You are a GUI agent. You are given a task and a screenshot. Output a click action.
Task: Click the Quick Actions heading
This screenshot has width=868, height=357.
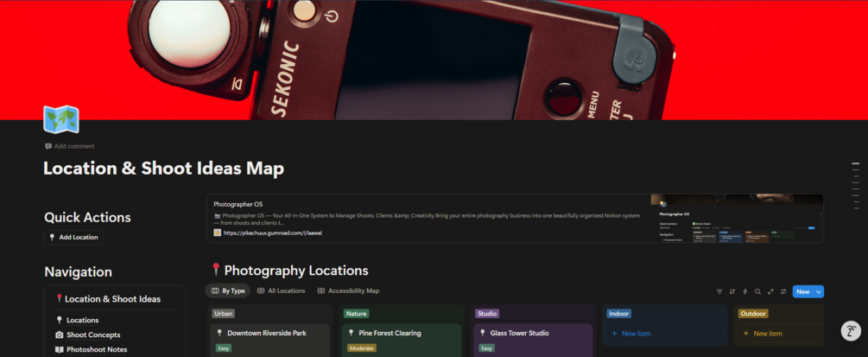coord(87,217)
